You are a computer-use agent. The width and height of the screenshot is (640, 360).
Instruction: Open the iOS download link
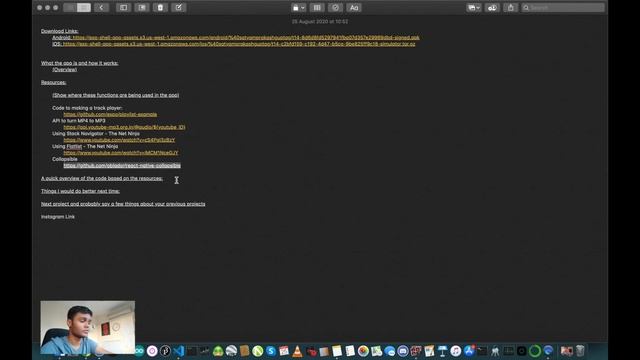[x=239, y=44]
